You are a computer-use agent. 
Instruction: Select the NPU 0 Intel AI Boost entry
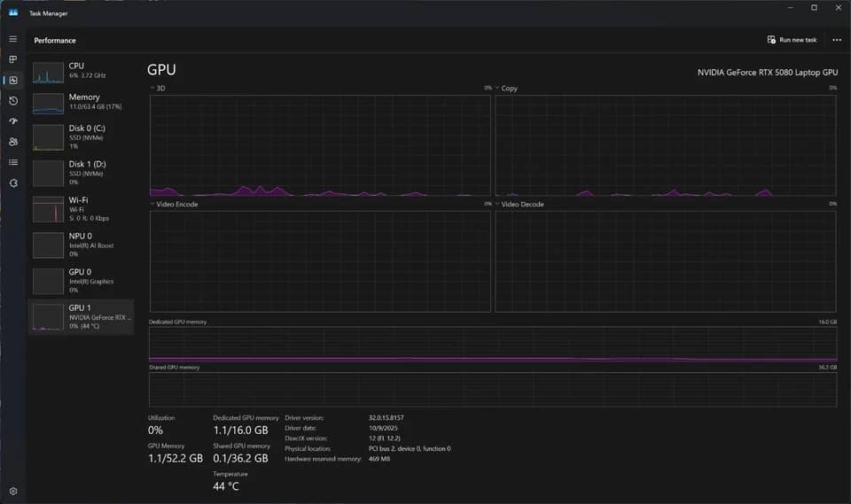[81, 245]
